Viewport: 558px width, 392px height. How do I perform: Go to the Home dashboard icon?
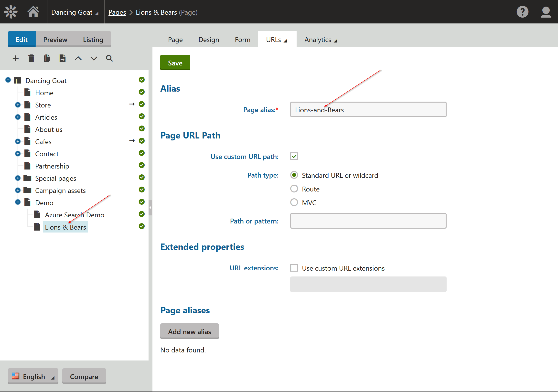tap(33, 12)
